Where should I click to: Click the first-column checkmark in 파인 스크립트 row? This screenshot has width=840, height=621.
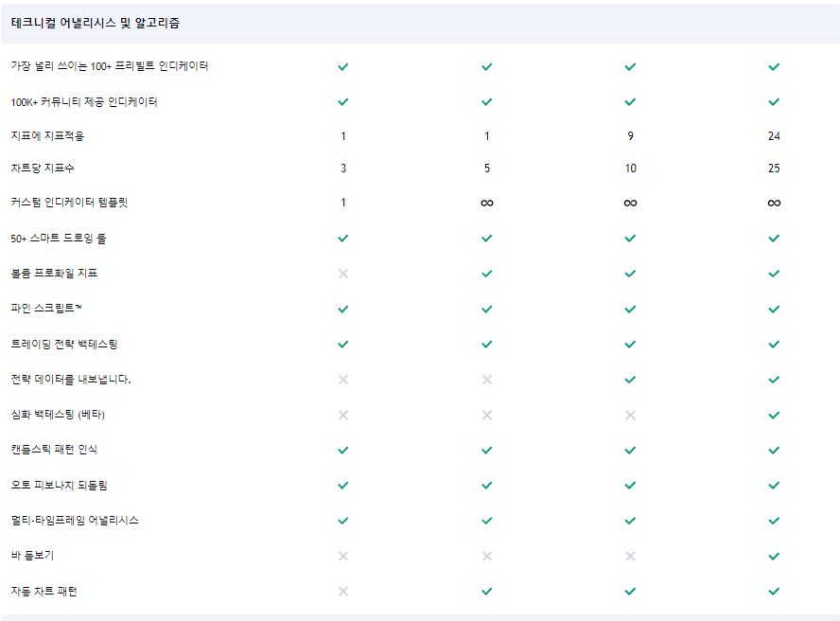[343, 309]
